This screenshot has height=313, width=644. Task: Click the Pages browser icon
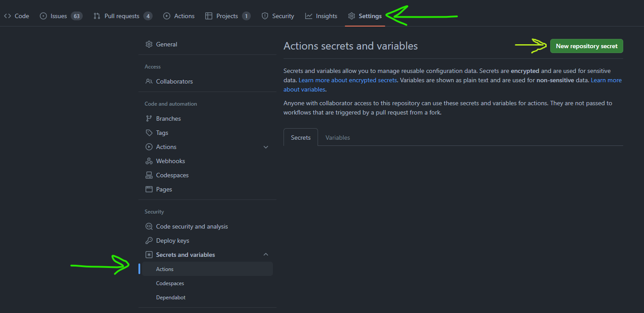[x=149, y=189]
